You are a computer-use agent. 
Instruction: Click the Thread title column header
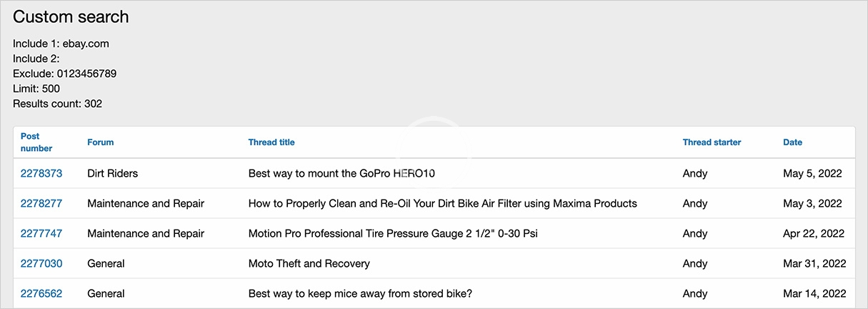[271, 142]
